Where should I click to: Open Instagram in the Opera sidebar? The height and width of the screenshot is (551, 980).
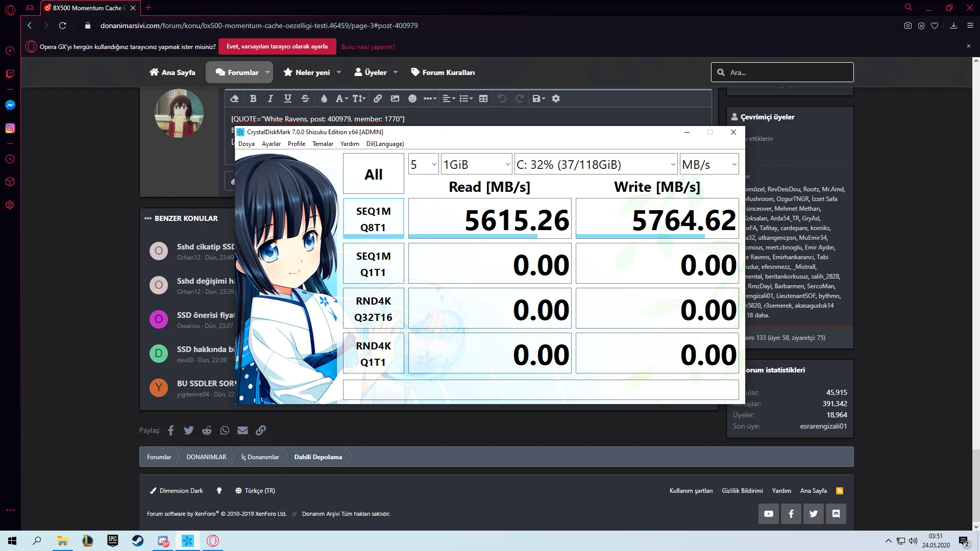[10, 128]
